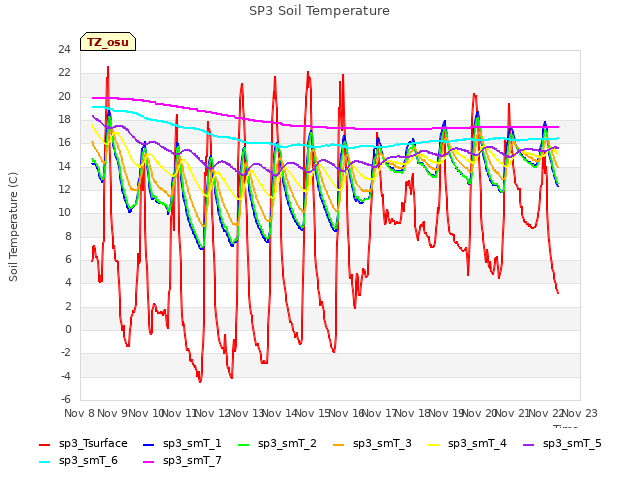The width and height of the screenshot is (640, 480).
Task: Select the sp3_smT_4 legend entry
Action: coord(467,444)
